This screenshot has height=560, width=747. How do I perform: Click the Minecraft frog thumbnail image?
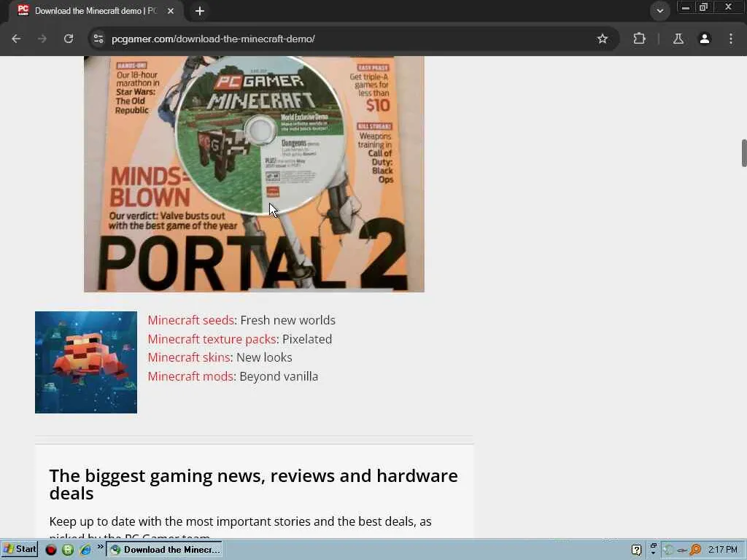pos(86,362)
